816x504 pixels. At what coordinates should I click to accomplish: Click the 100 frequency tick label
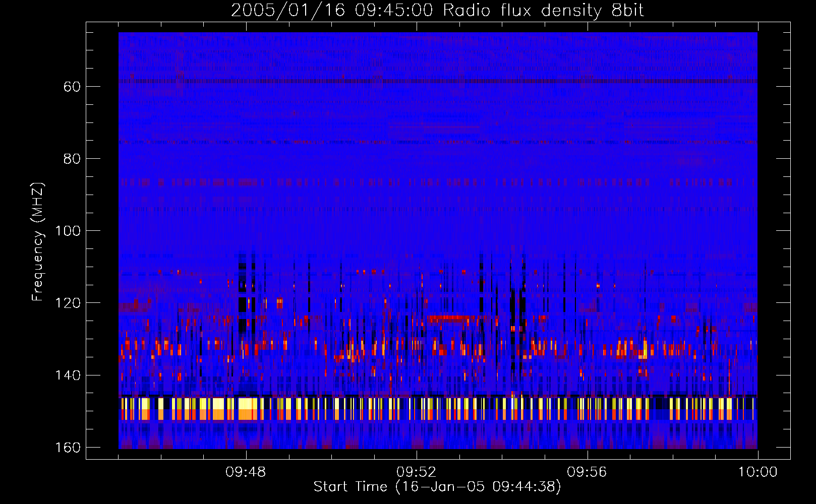(x=68, y=231)
